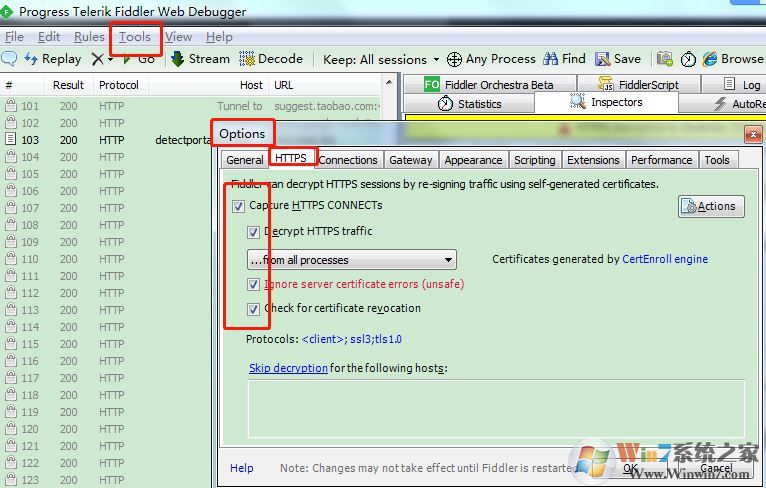Click into the skip hosts text box
This screenshot has height=488, width=766.
point(496,409)
